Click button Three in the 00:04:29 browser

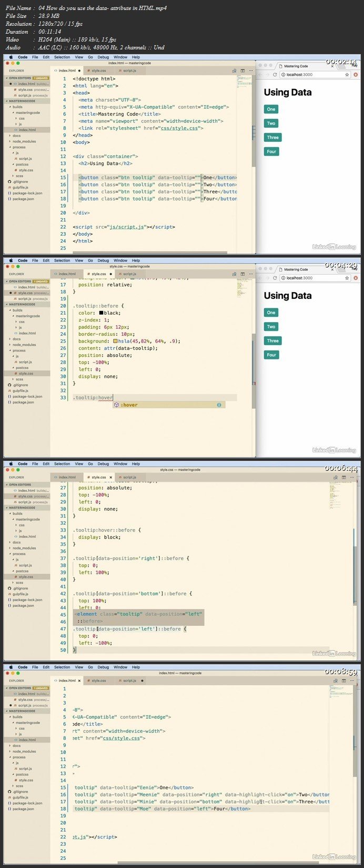(272, 341)
